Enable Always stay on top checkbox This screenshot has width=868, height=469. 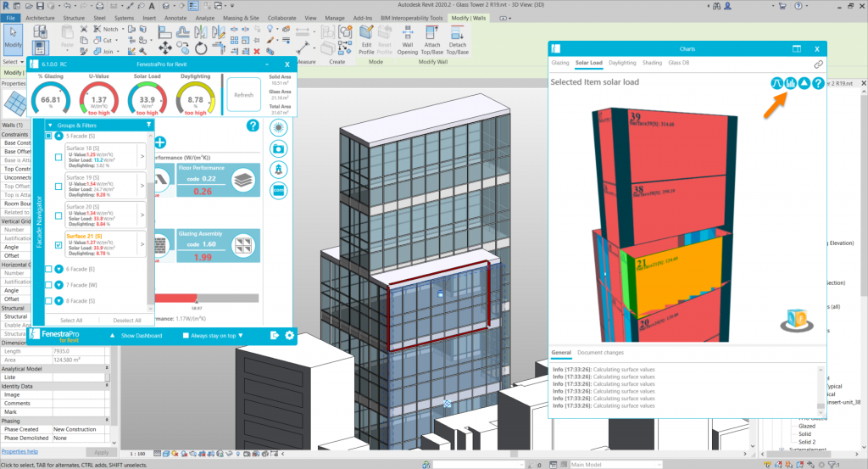point(186,336)
